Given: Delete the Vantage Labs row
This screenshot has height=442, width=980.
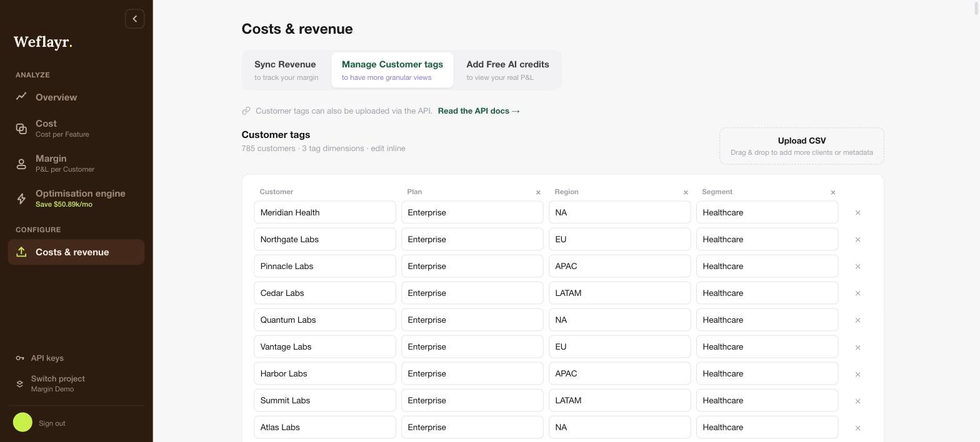Looking at the screenshot, I should click(857, 347).
